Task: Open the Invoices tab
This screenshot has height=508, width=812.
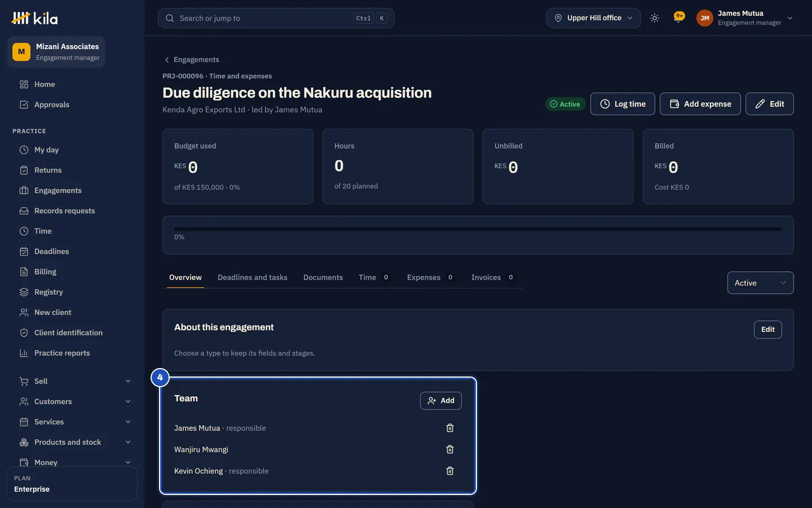Action: pos(493,277)
